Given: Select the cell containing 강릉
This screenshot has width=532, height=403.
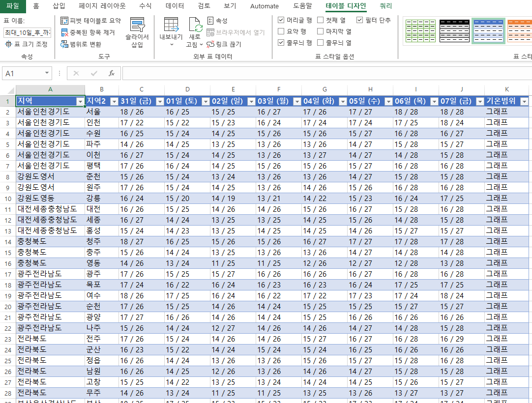Looking at the screenshot, I should click(101, 199).
